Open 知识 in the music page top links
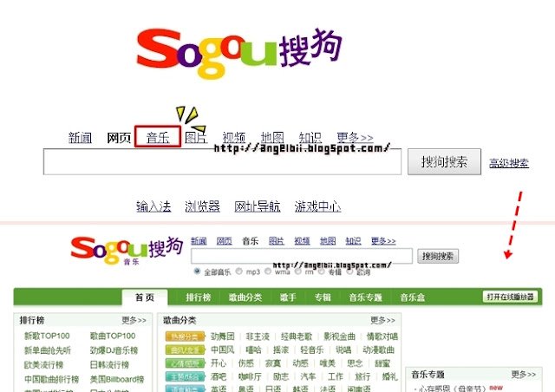Viewport: 555px width, 392px height. (x=353, y=241)
